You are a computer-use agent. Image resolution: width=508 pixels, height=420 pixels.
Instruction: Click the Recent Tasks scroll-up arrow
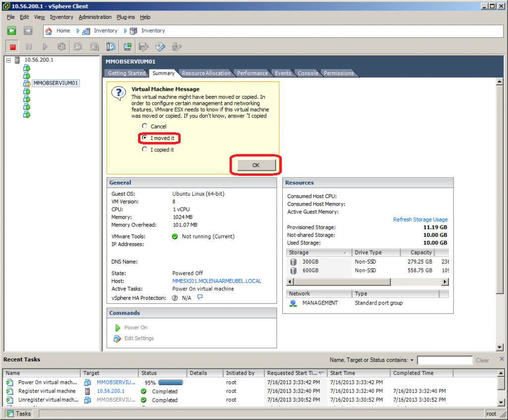pos(501,373)
